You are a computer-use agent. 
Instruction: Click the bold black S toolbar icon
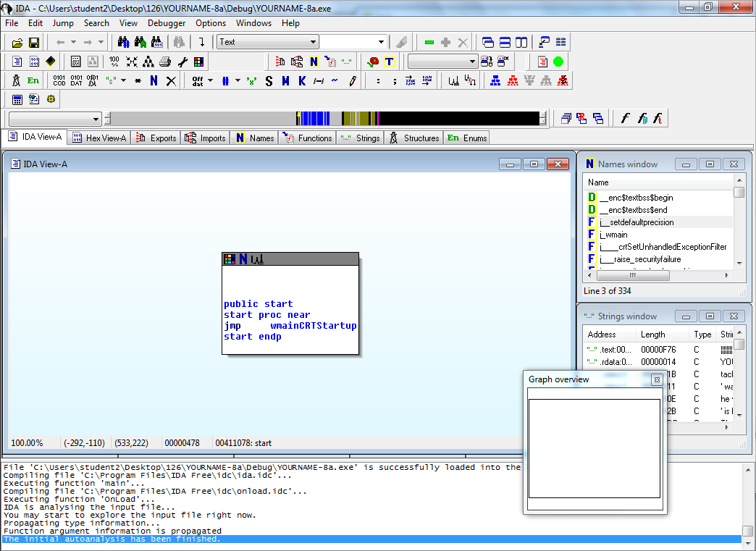point(269,81)
